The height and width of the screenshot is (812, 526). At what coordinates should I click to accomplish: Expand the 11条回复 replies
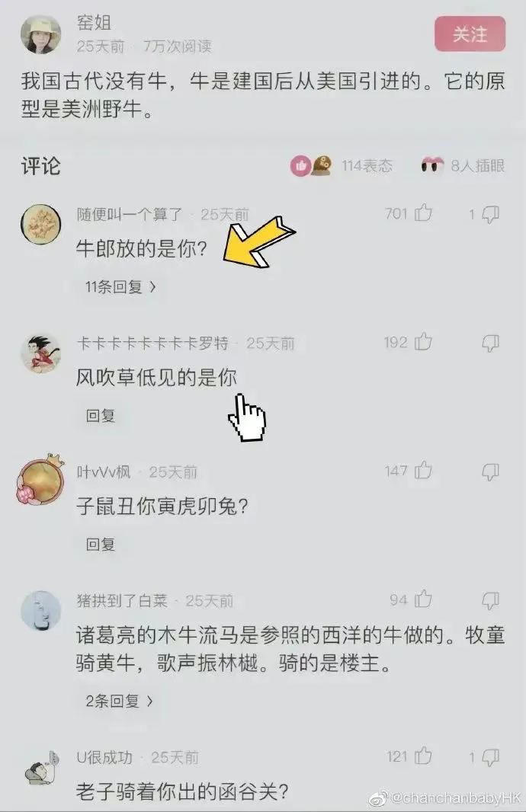tap(120, 286)
